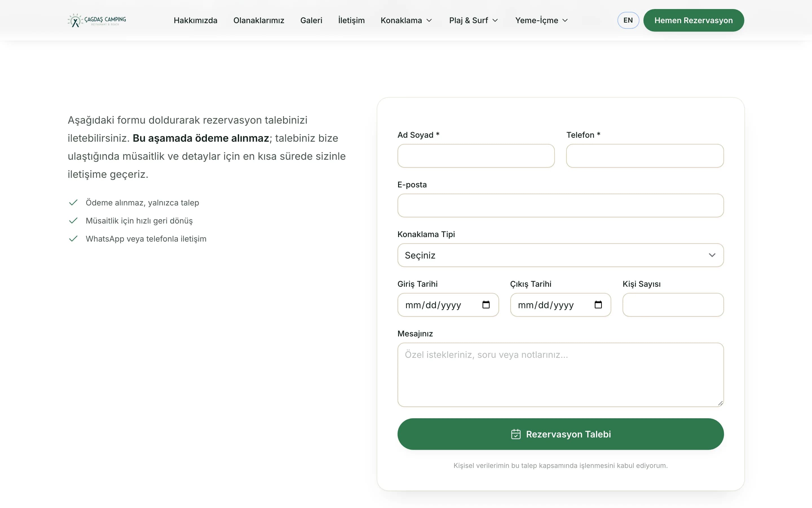Click the Çağdaş Camping logo
Screen dimensions: 812x508
97,21
